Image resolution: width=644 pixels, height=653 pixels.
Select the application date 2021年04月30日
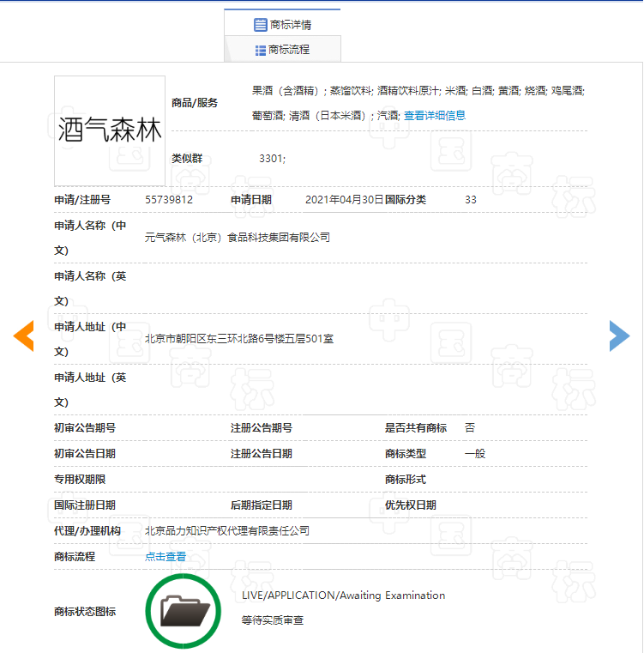(x=344, y=199)
